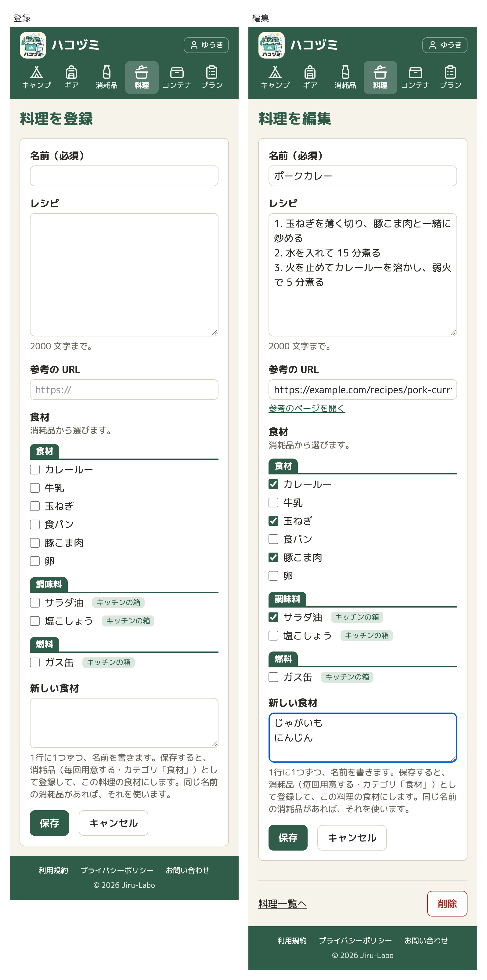Click お問い合わせ in the 編集 screen footer
Screen dimensions: 487x980
click(426, 941)
